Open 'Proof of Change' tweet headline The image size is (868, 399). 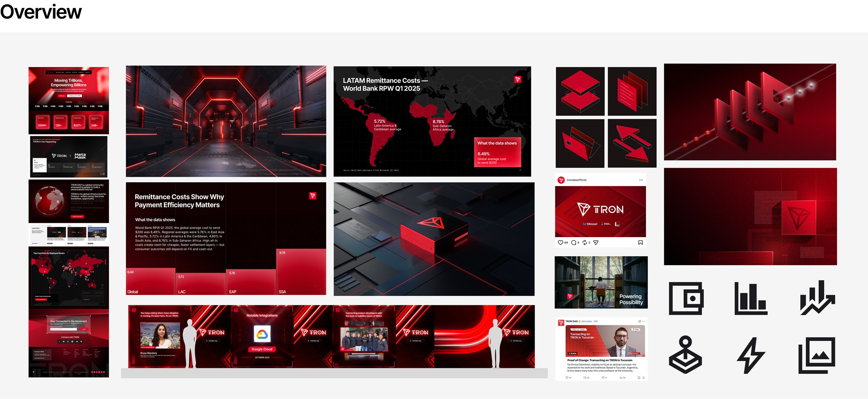pos(600,360)
